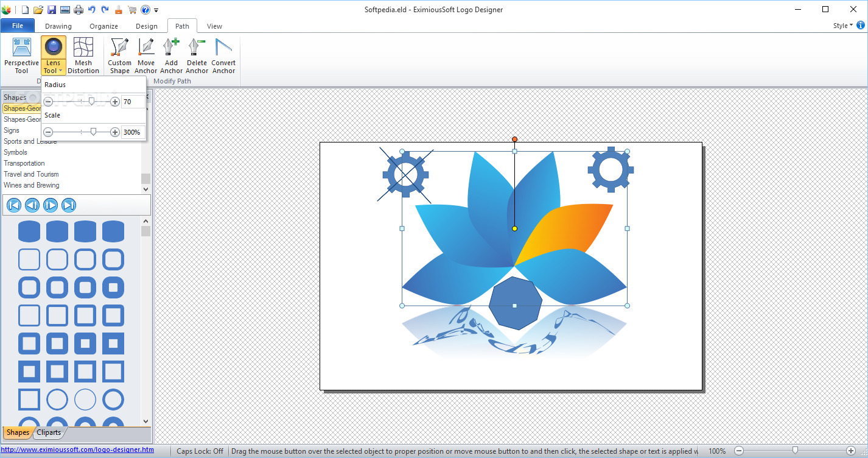The width and height of the screenshot is (868, 458).
Task: Open help from the quick access question mark
Action: 145,10
